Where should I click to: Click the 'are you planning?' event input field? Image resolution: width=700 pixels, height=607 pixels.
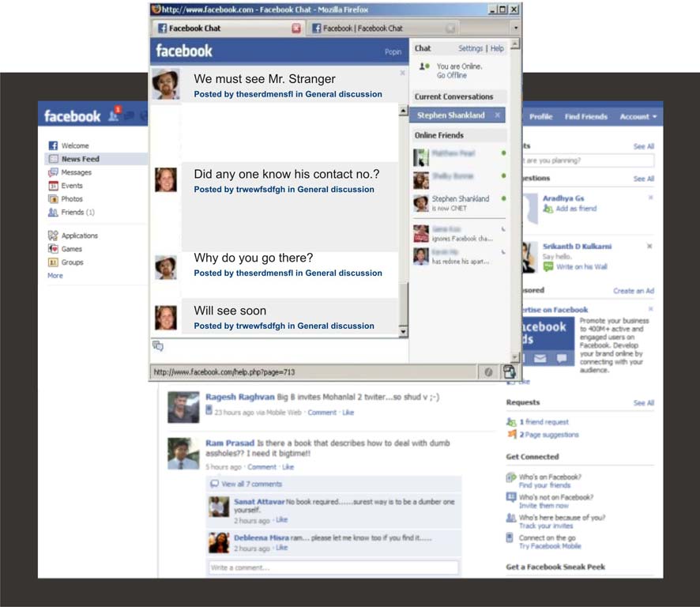click(588, 160)
